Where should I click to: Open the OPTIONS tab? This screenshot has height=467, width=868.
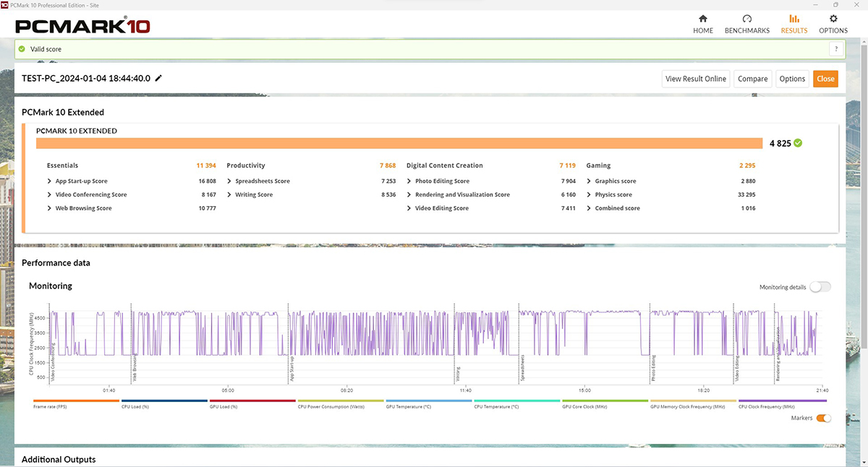(x=833, y=24)
